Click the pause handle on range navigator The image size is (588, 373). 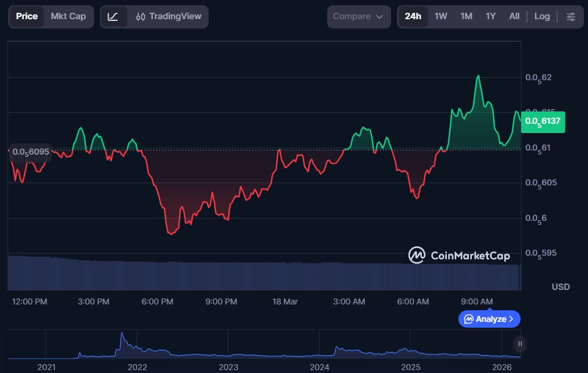pyautogui.click(x=520, y=343)
